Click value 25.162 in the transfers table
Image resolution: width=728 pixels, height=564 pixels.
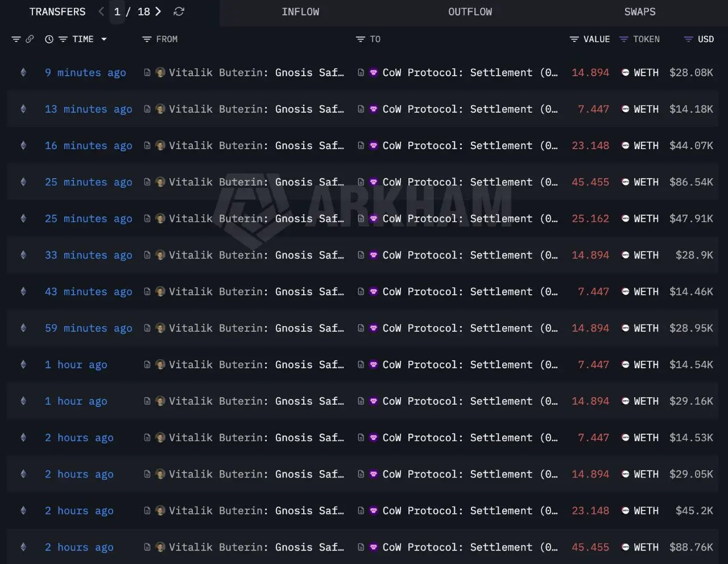pos(590,219)
